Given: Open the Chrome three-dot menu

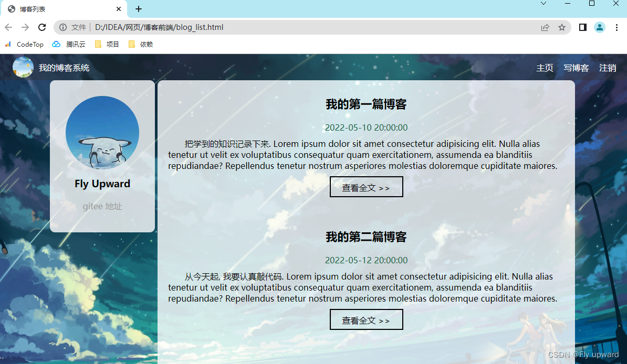Looking at the screenshot, I should (616, 27).
